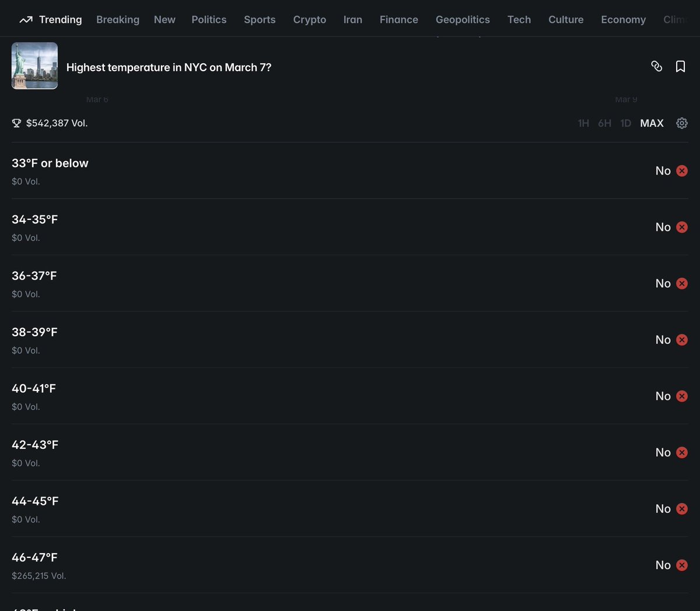Image resolution: width=700 pixels, height=611 pixels.
Task: Click No result label for 40-41°F
Action: [663, 396]
